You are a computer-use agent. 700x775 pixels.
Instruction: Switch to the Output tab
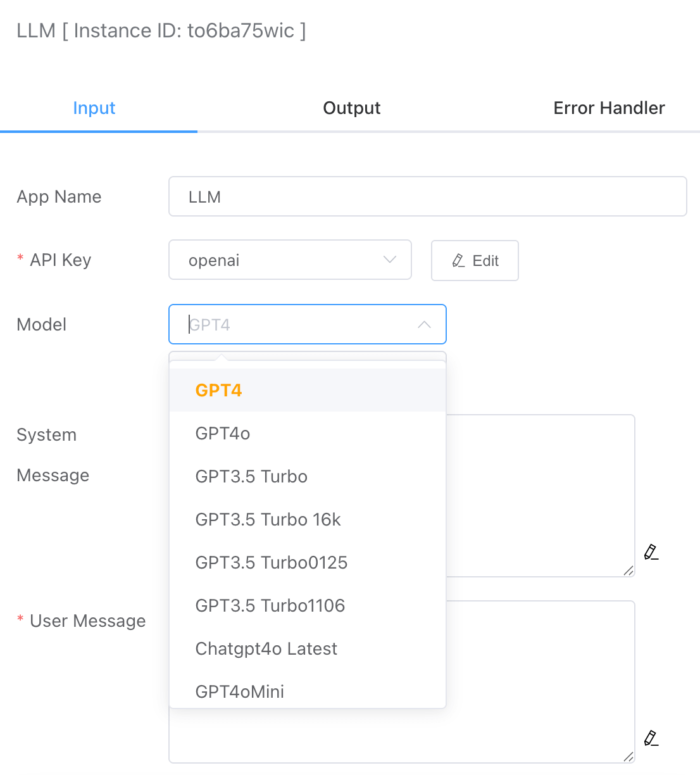[x=352, y=108]
